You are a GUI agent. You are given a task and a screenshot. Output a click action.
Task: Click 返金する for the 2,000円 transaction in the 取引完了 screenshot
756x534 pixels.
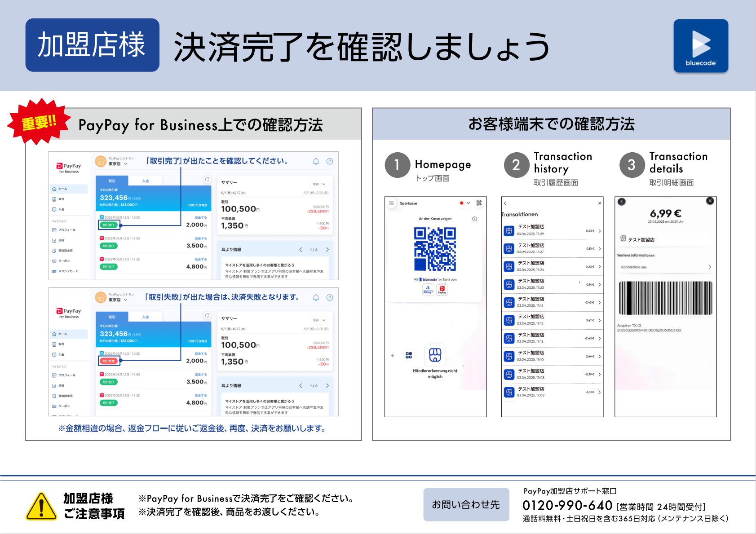tap(201, 218)
